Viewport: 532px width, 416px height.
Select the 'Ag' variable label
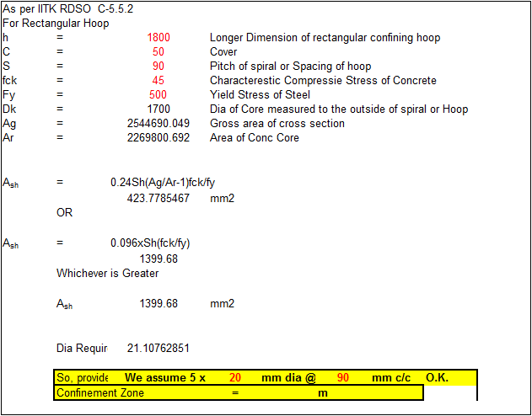pyautogui.click(x=8, y=124)
